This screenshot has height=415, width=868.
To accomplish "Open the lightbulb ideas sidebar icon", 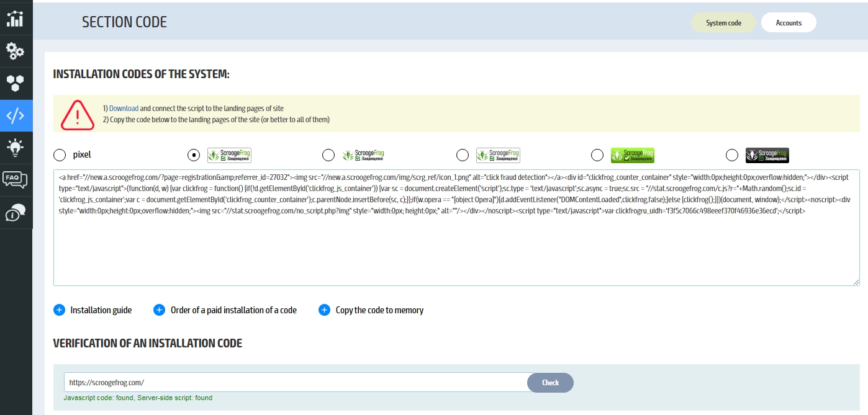I will [16, 148].
